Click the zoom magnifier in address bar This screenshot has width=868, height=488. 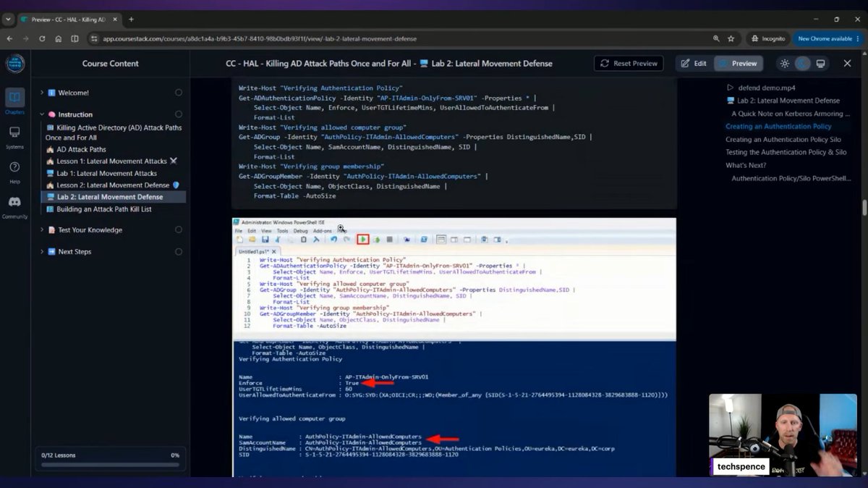pos(716,38)
